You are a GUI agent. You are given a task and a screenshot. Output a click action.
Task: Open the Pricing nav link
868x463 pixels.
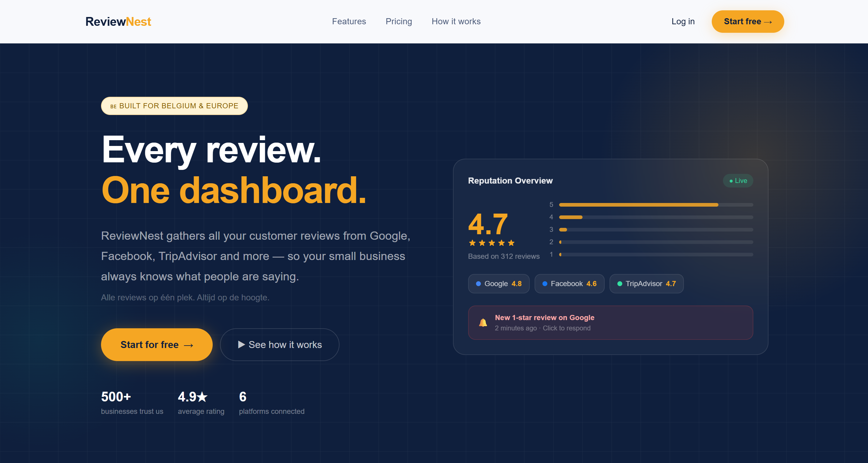pos(399,22)
